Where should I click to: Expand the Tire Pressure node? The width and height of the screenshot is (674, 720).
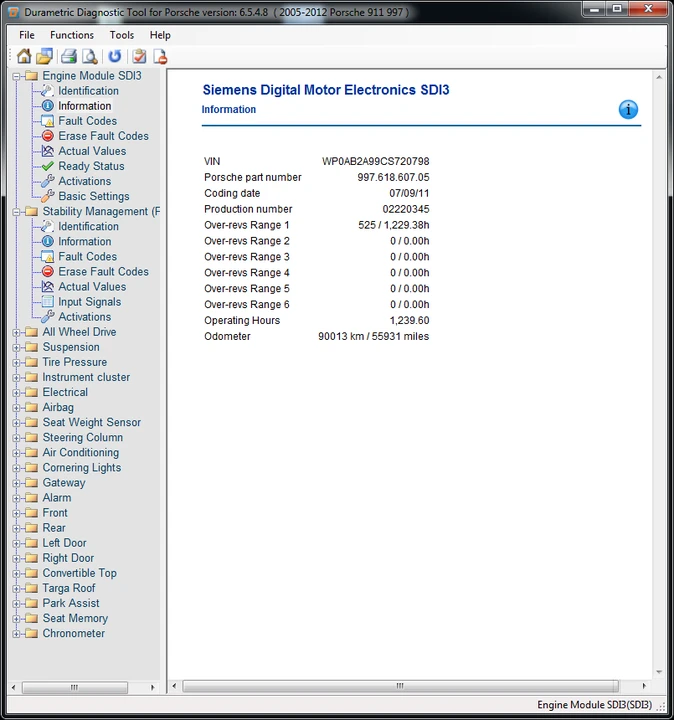point(17,363)
